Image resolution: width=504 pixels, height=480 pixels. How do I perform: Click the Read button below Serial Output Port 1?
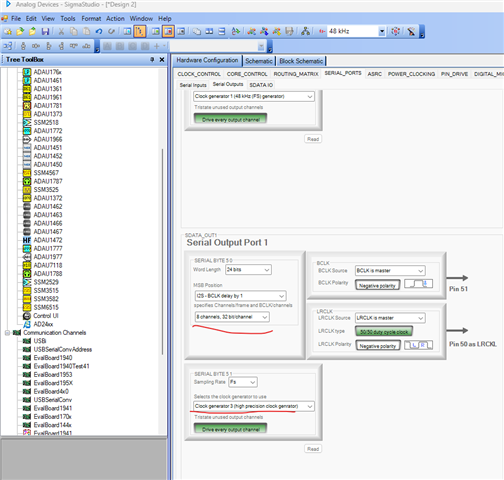(313, 449)
